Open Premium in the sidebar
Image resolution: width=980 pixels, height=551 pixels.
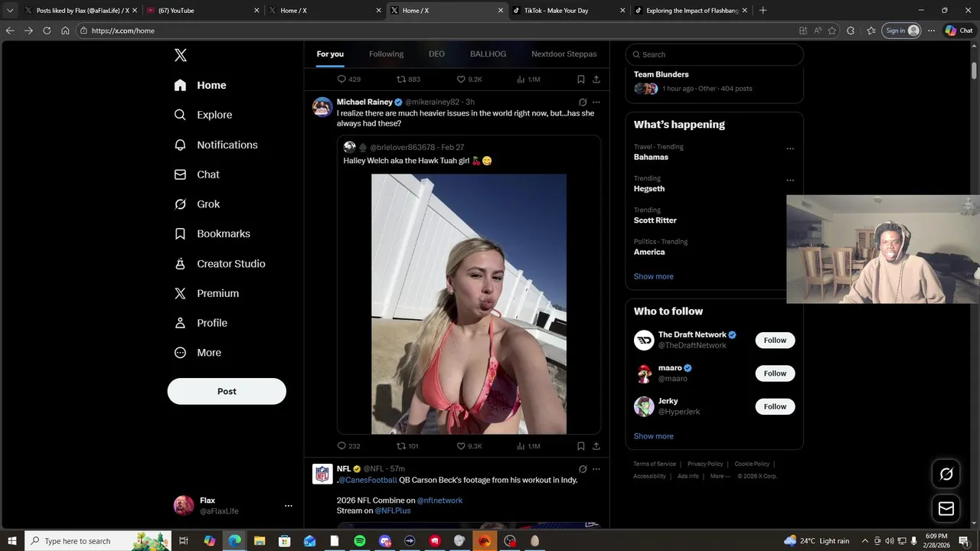(206, 293)
